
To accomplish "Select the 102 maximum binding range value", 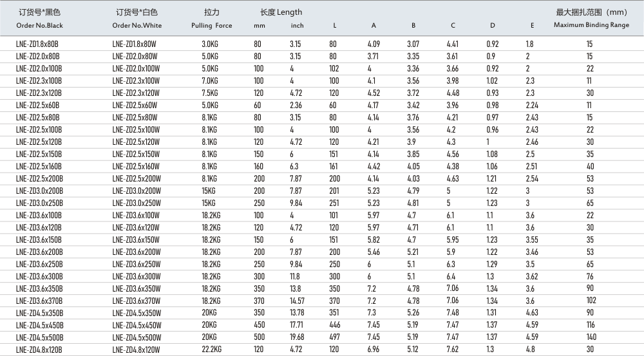I will (590, 301).
